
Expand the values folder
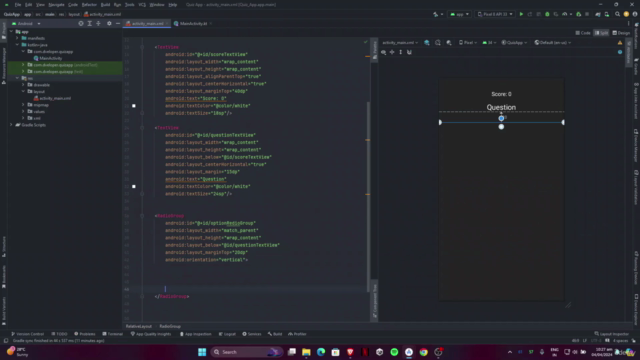point(23,111)
